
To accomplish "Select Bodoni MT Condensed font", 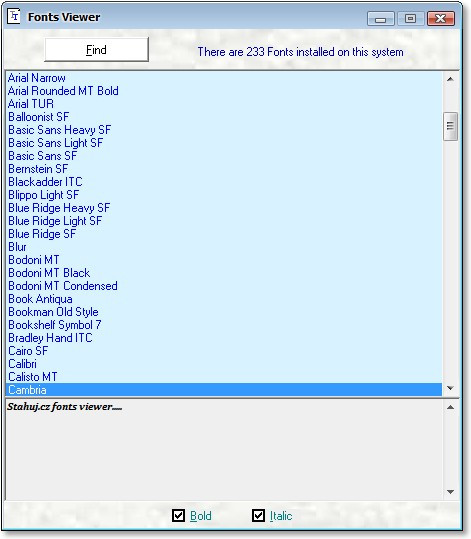I will [224, 286].
